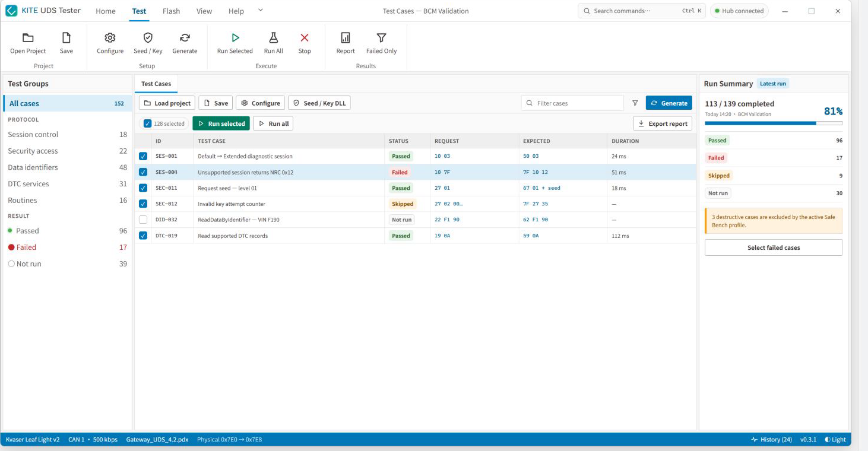This screenshot has height=451, width=868.
Task: Click Hub connected status pill
Action: pos(739,11)
